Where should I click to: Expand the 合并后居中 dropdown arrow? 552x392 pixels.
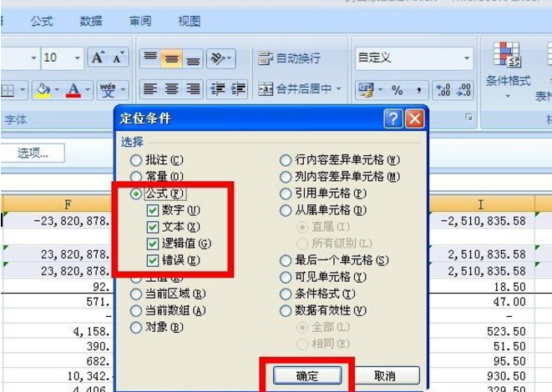coord(338,89)
